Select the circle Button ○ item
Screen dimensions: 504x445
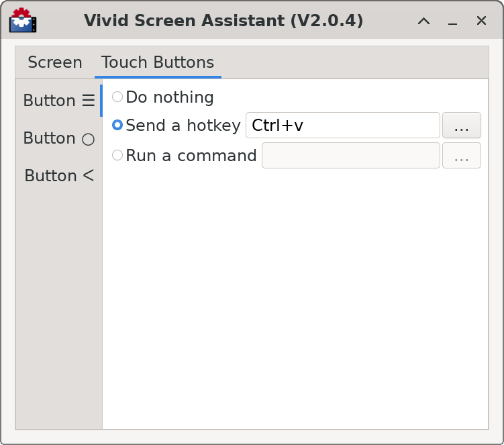(x=59, y=138)
